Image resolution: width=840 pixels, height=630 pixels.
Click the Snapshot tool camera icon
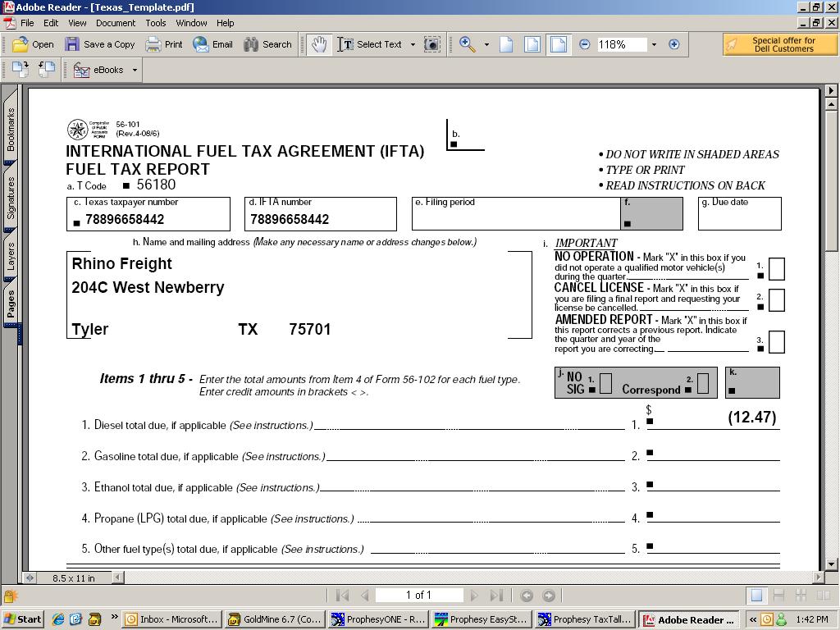point(432,44)
